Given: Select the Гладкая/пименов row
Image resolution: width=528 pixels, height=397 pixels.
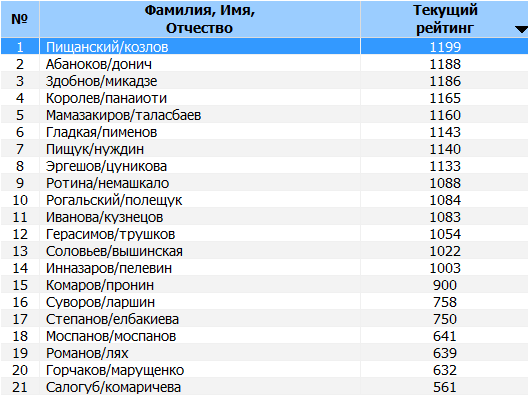Looking at the screenshot, I should (264, 132).
